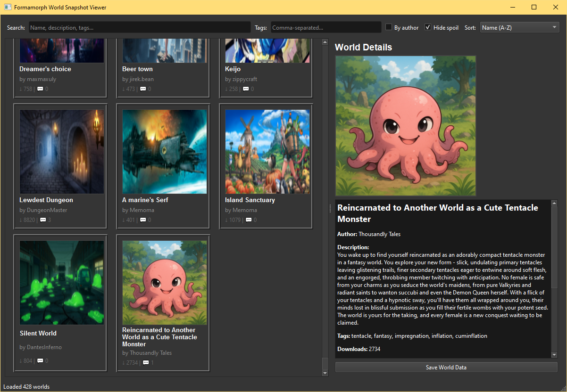The height and width of the screenshot is (392, 567).
Task: Click the world list scrollbar down arrow
Action: click(x=325, y=373)
